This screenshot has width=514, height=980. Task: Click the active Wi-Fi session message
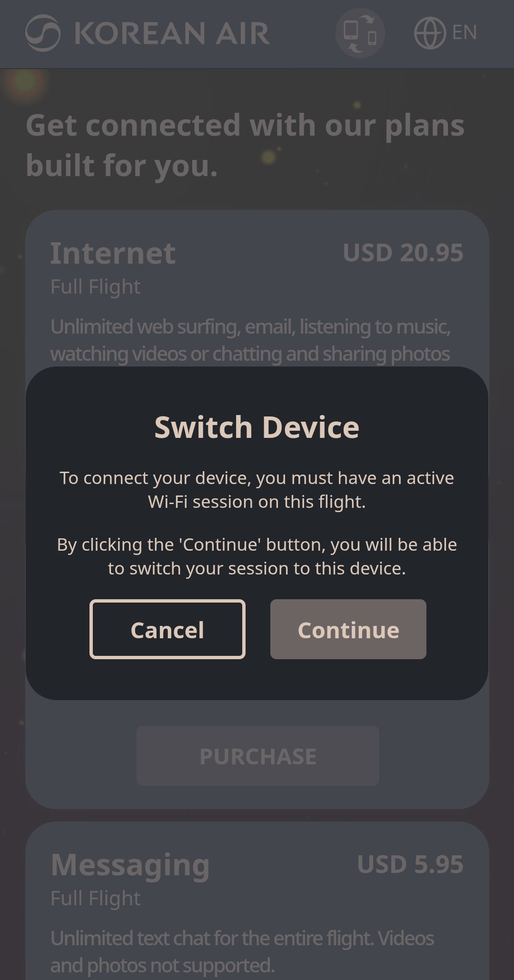(x=257, y=490)
